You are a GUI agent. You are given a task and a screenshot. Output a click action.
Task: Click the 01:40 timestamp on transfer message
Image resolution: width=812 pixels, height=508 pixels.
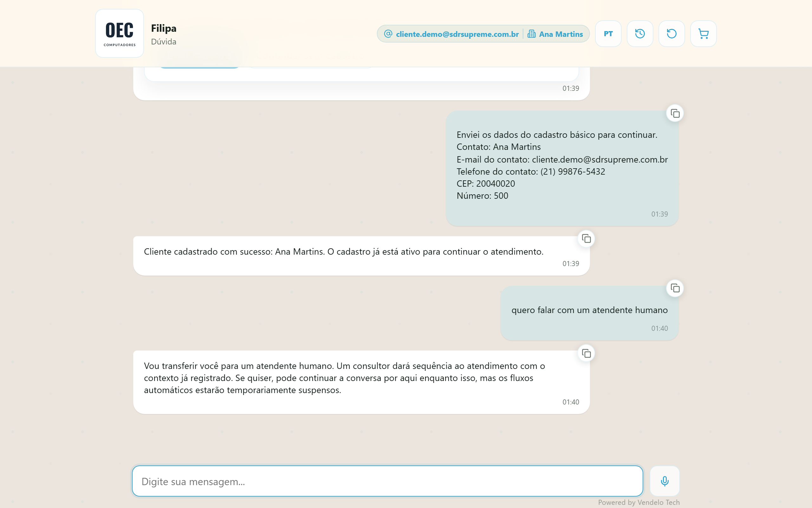tap(571, 402)
